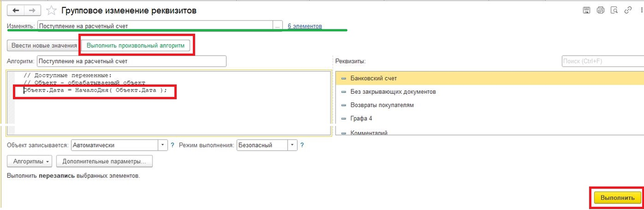Click 'Дополнительные параметры...' button
Screen dimensions: 644x210
pos(105,161)
